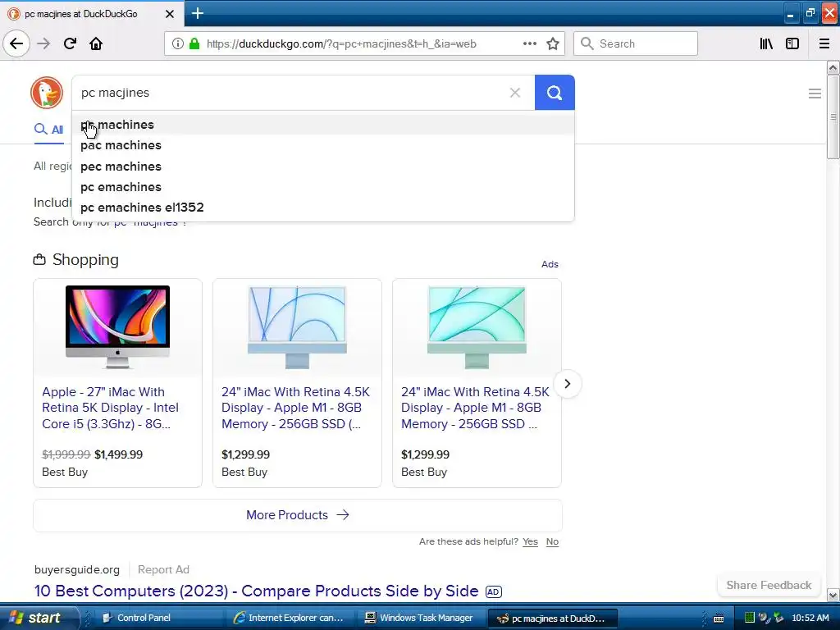Click the Firefox search box magnifier icon
This screenshot has width=840, height=630.
[x=587, y=44]
